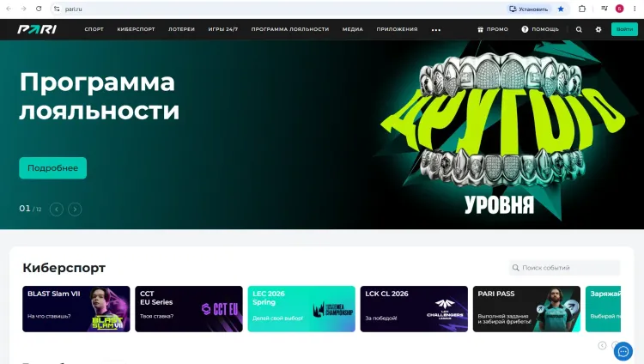
Task: Open Chrome three-dot menu
Action: (635, 9)
